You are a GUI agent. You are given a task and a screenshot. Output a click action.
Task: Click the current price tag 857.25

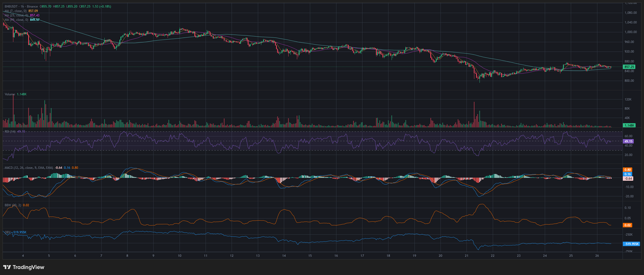tap(629, 66)
